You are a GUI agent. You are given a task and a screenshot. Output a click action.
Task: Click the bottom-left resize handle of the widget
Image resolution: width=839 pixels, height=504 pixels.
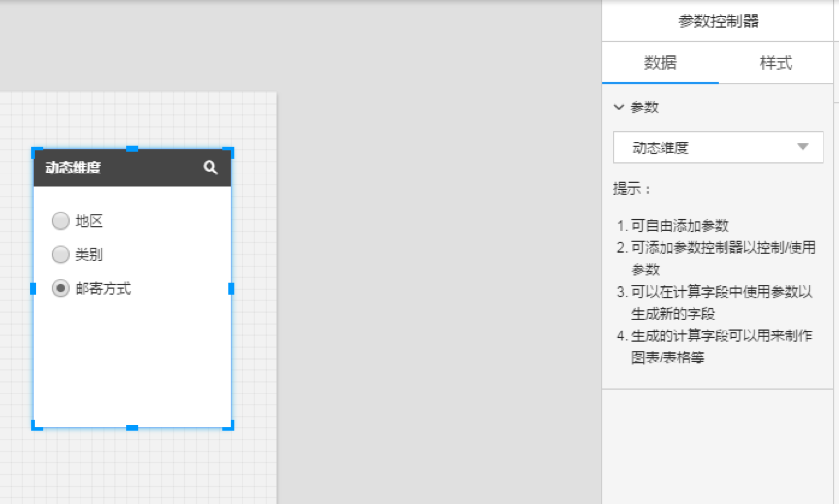coord(36,425)
